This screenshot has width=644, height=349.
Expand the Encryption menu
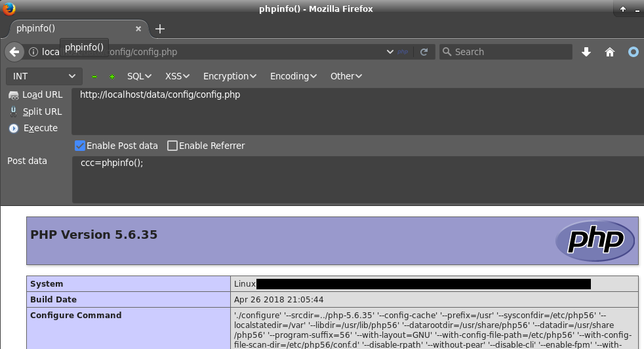click(230, 77)
